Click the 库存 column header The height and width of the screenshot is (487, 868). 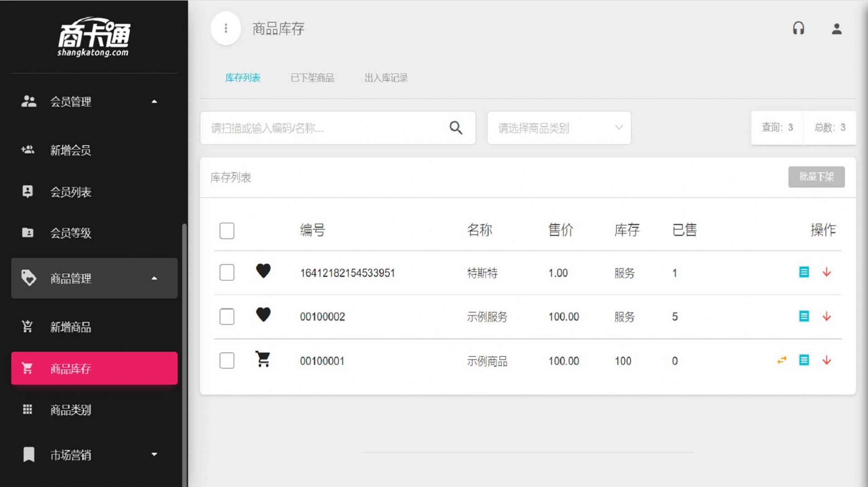[x=627, y=230]
